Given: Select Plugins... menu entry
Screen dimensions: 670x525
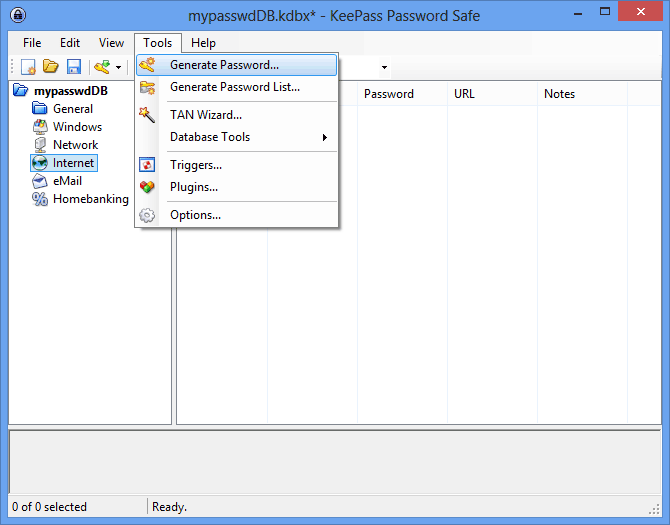Looking at the screenshot, I should coord(237,187).
